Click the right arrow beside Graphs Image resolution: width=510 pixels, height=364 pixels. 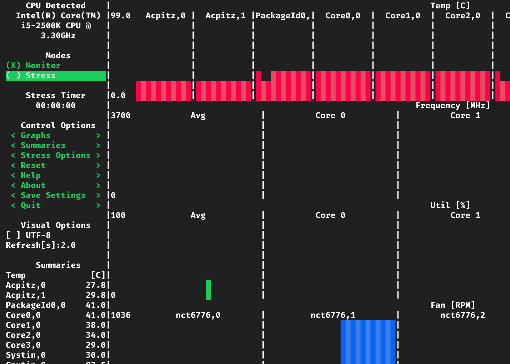[x=98, y=135]
